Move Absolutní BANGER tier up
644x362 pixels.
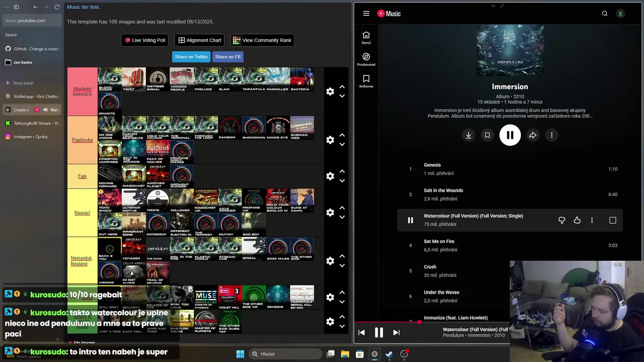click(342, 87)
